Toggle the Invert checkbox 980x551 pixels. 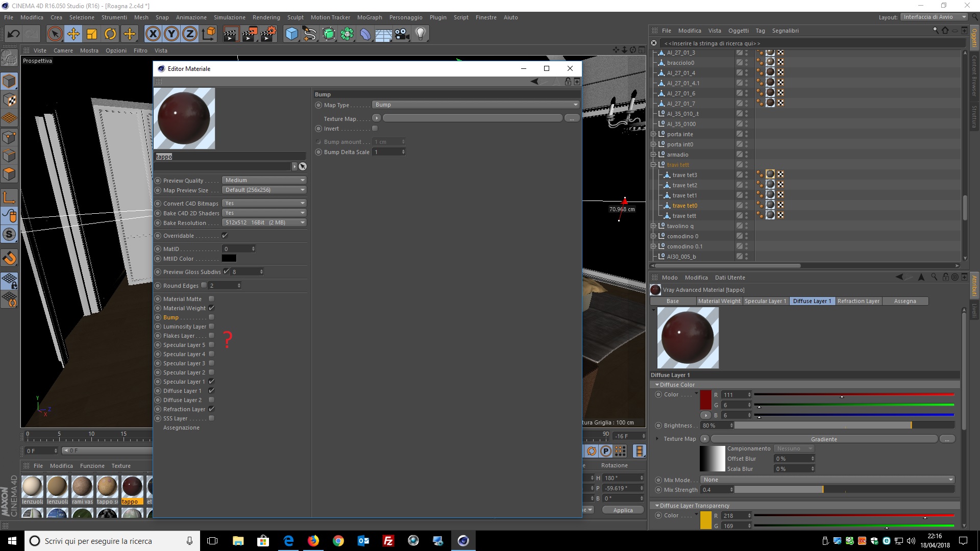coord(375,129)
